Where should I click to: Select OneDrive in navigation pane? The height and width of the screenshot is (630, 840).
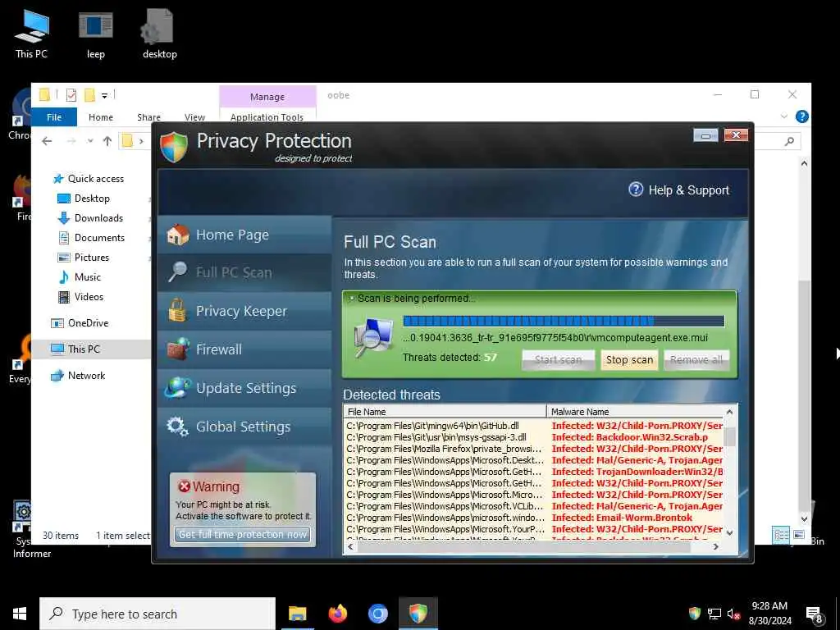click(88, 323)
